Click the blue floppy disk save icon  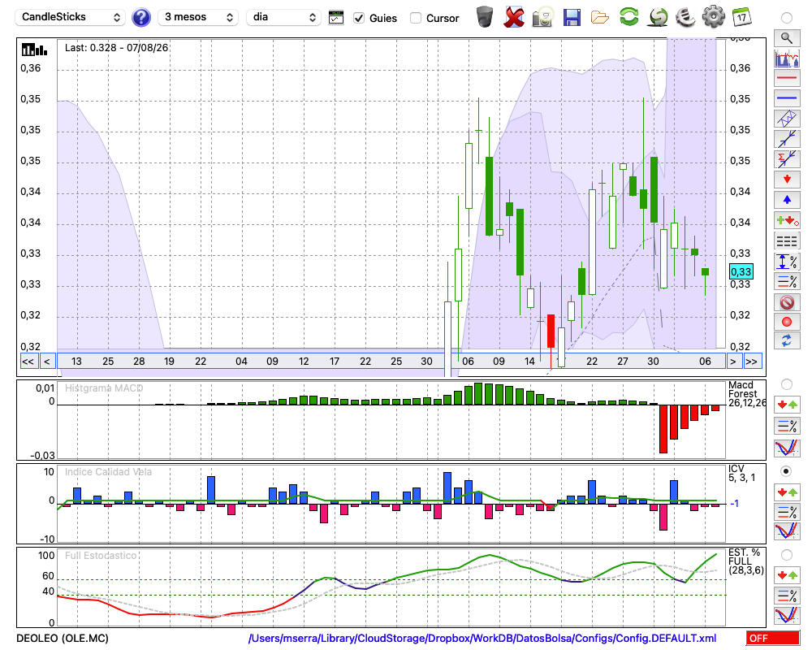(572, 18)
